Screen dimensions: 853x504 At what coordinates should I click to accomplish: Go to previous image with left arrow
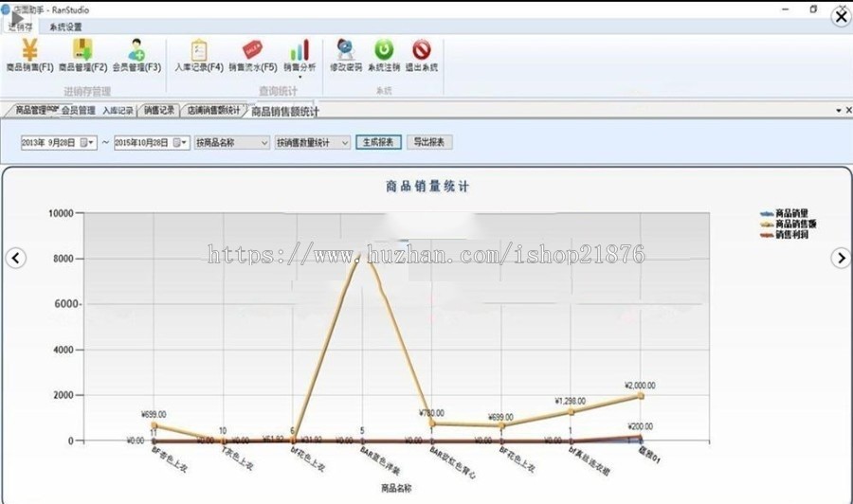16,258
